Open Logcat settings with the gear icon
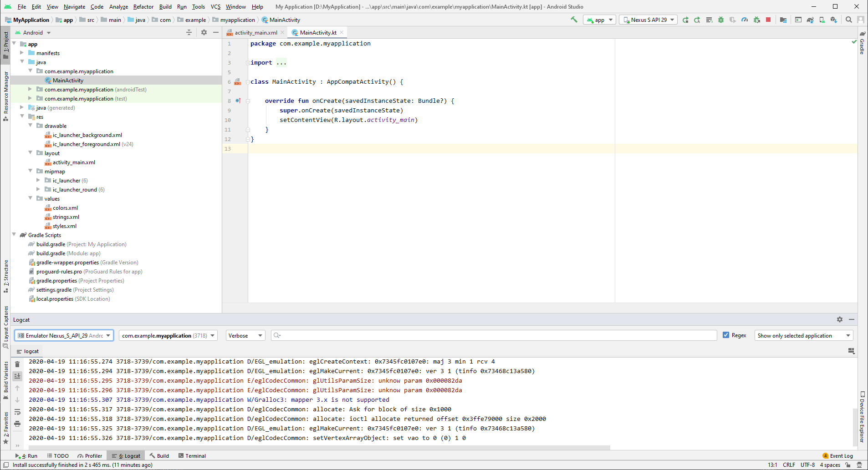This screenshot has height=470, width=868. coord(839,319)
